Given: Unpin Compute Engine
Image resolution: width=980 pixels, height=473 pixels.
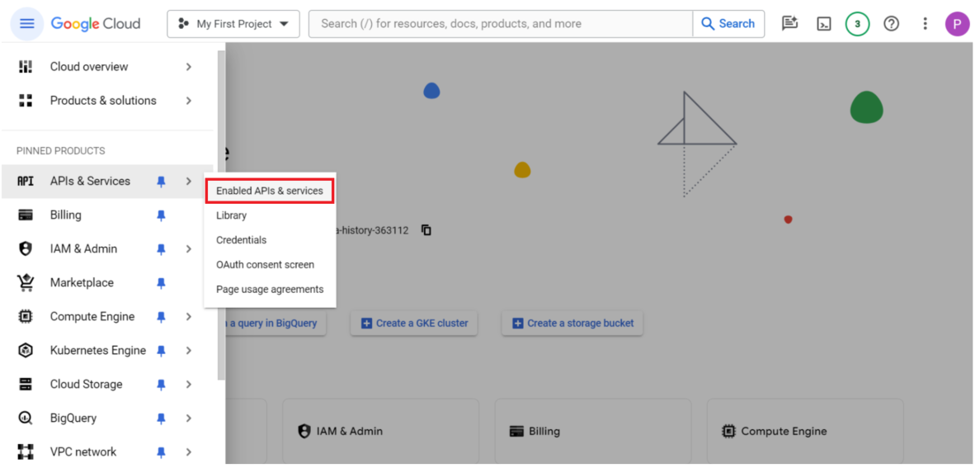Looking at the screenshot, I should [x=161, y=317].
